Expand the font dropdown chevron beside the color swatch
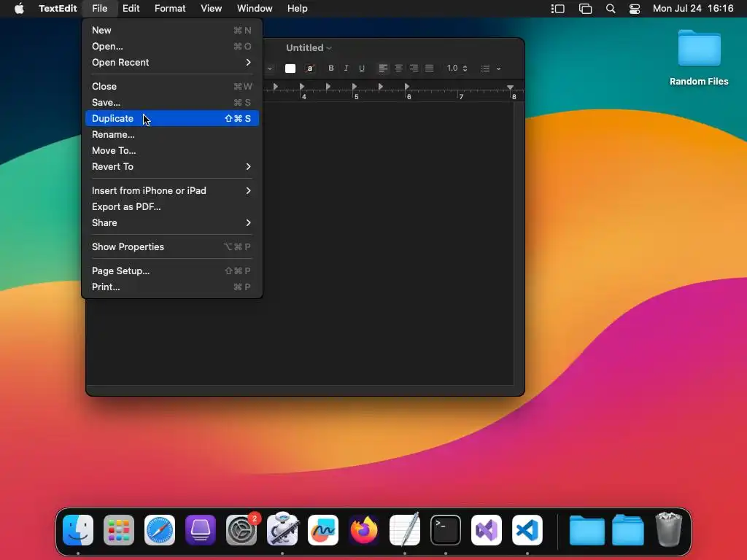 (270, 69)
